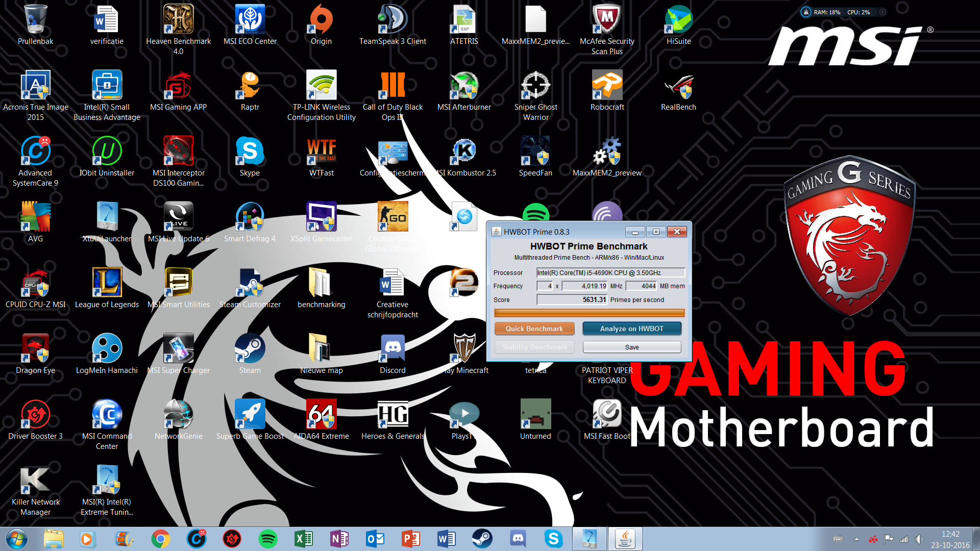Launch LogMeIn Hamachi icon
Image resolution: width=980 pixels, height=551 pixels.
click(107, 354)
